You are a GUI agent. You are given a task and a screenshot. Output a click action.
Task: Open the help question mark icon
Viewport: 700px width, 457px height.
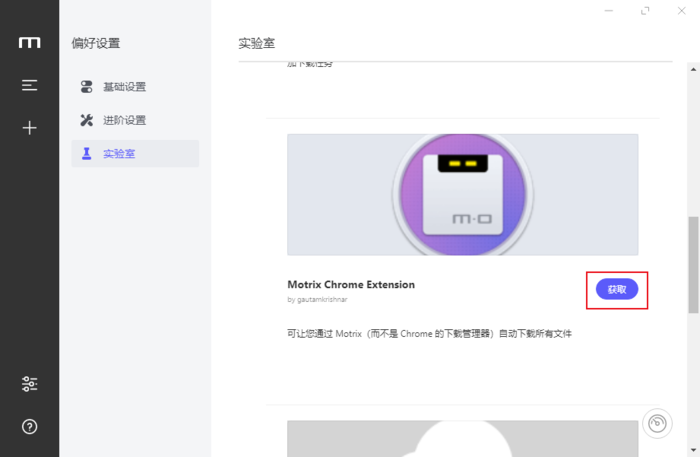click(30, 427)
